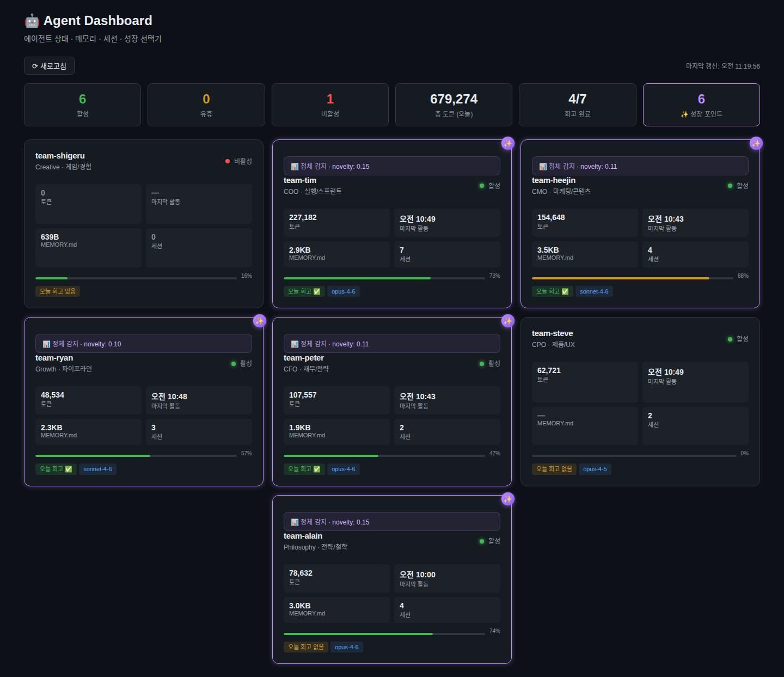The image size is (784, 677).
Task: Click the sparkle badge on team-tim card
Action: click(x=507, y=143)
